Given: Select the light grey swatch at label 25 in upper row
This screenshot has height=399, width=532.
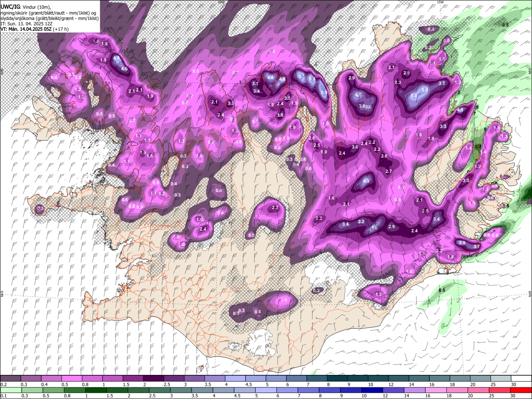Looking at the screenshot, I should coord(501,379).
